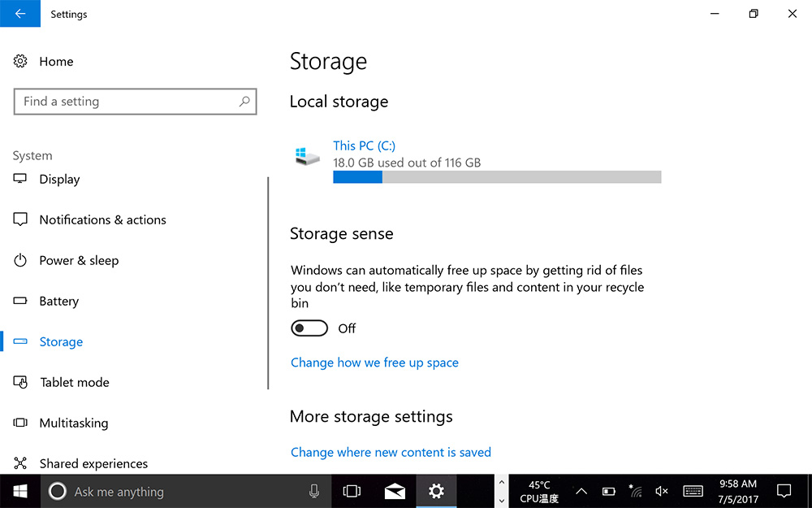Open Power & sleep settings

click(79, 260)
